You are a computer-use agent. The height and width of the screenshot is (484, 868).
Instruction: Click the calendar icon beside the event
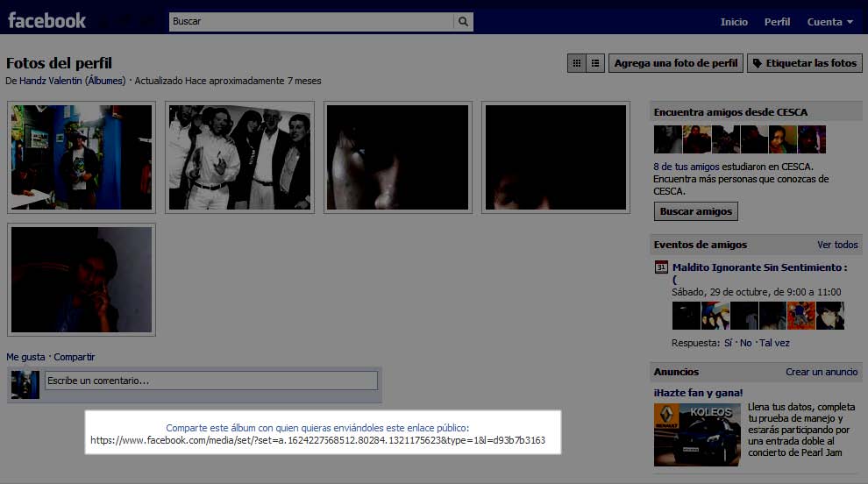coord(661,267)
